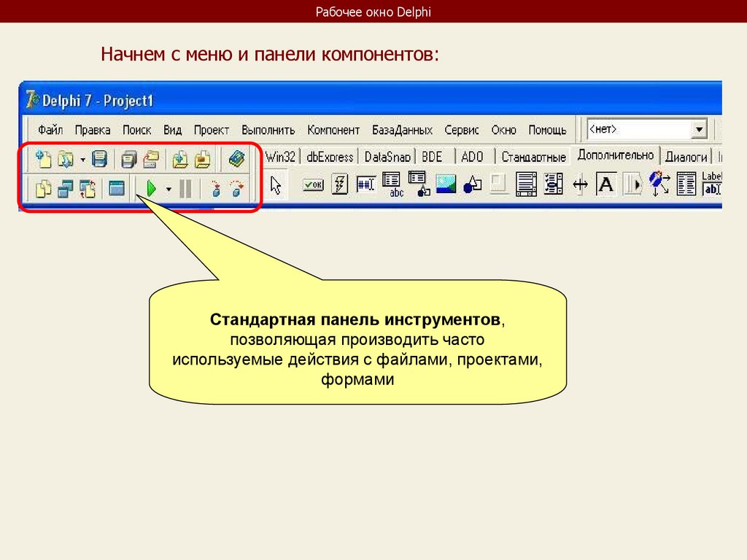
Task: Click the Delphi 7 - Project1 title
Action: [x=98, y=101]
